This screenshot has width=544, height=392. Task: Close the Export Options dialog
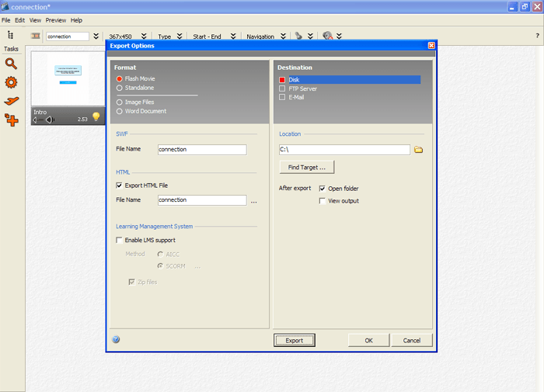point(431,45)
